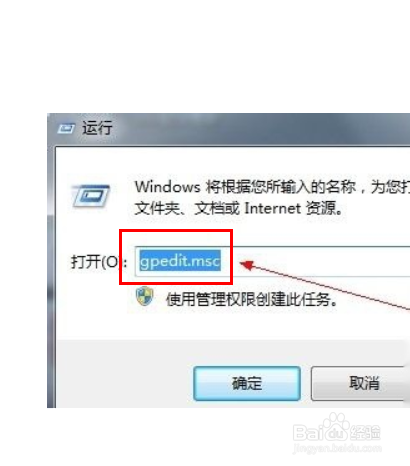This screenshot has height=466, width=410.
Task: Click the jingyan.baidu.com watermark URL
Action: [337, 448]
